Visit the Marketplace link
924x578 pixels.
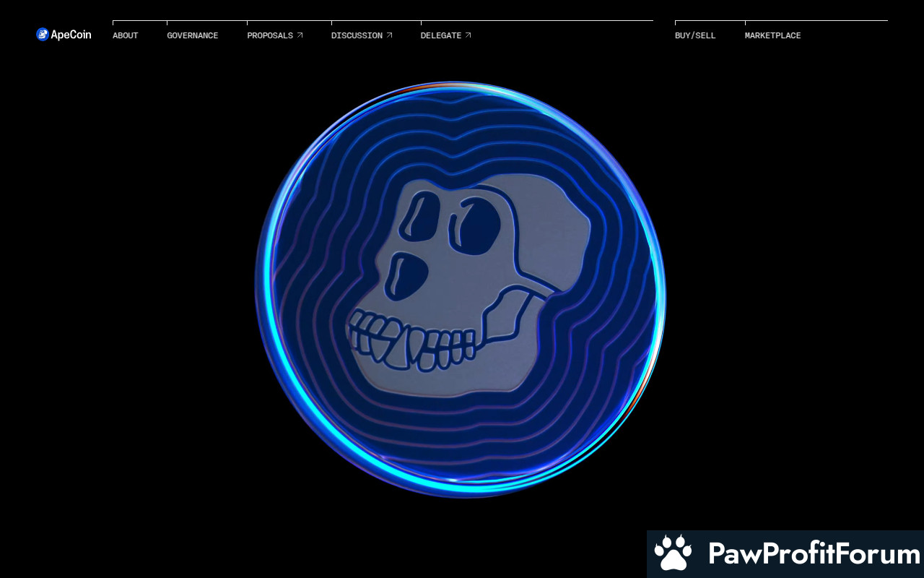pyautogui.click(x=773, y=35)
